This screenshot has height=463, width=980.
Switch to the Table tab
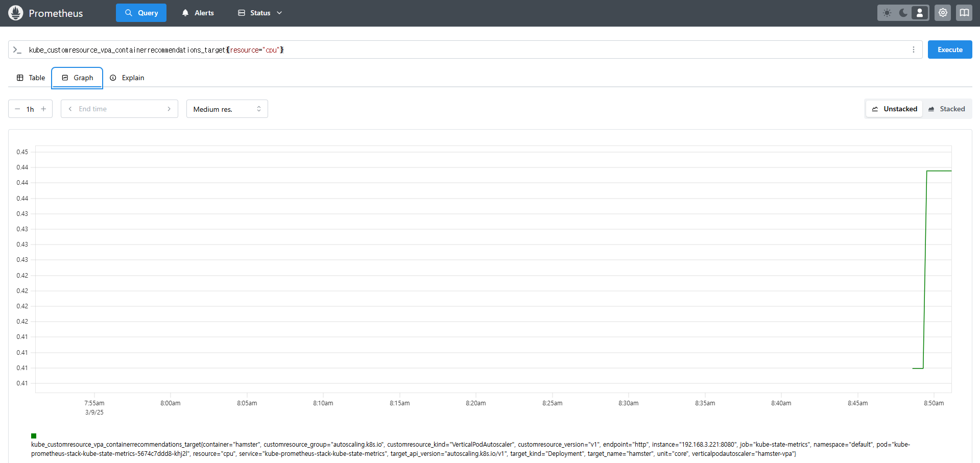[x=31, y=78]
